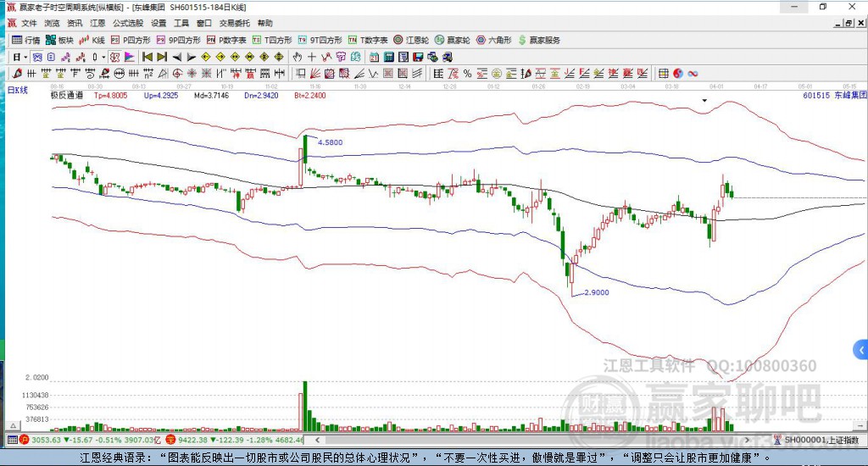Click the 行情 toolbar button
This screenshot has width=868, height=466.
coord(26,40)
